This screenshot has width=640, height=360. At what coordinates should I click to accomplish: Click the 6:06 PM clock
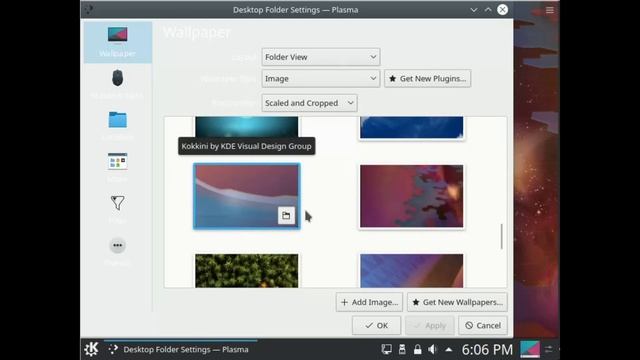(487, 350)
